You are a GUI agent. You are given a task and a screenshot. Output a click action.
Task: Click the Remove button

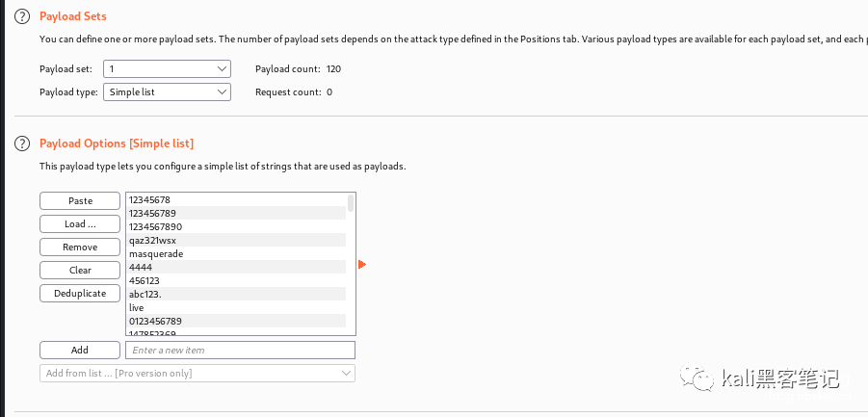pos(80,248)
